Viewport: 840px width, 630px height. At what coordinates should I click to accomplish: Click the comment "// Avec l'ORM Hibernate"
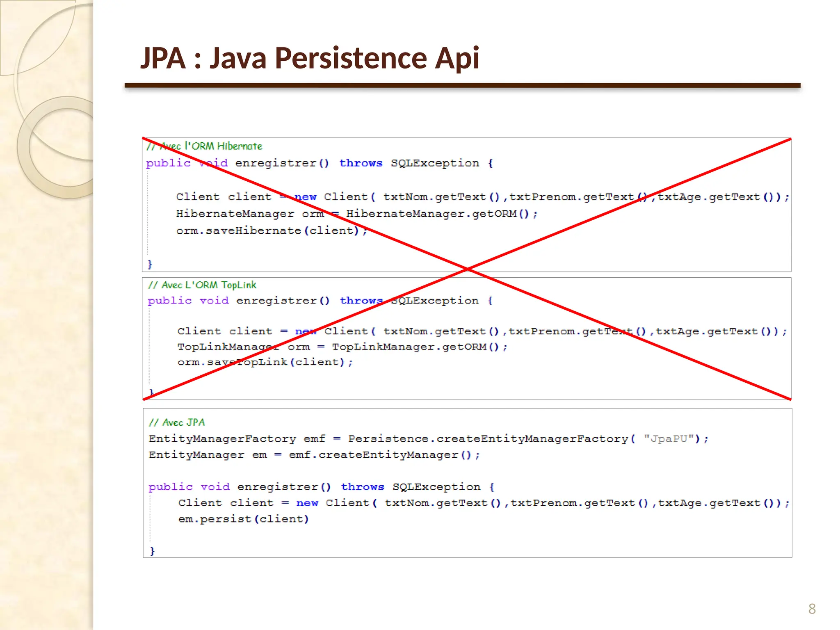coord(204,146)
